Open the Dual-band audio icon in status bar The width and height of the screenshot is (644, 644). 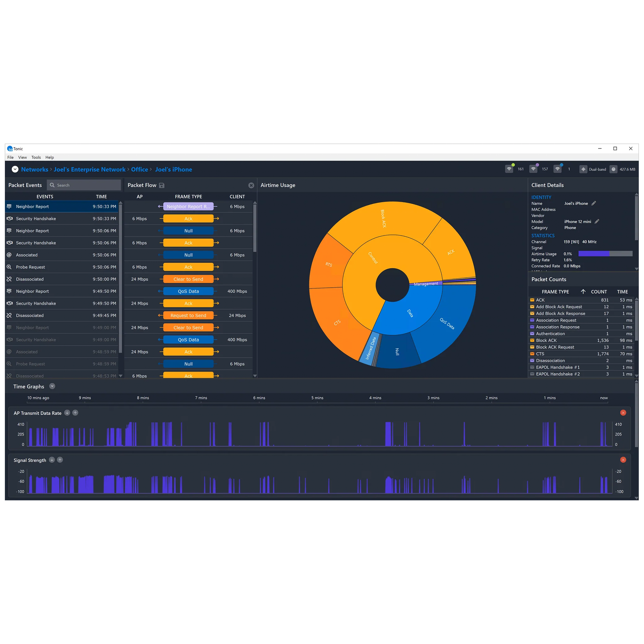[x=583, y=169]
